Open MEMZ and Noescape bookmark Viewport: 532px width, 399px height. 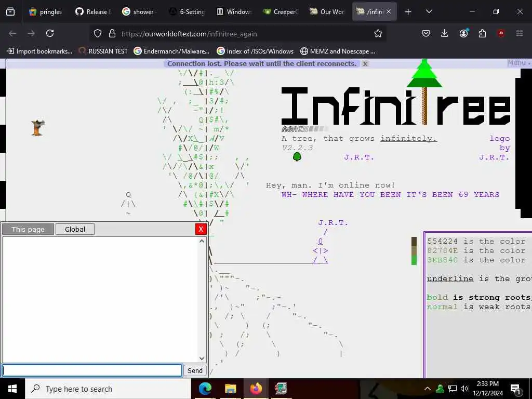point(338,51)
